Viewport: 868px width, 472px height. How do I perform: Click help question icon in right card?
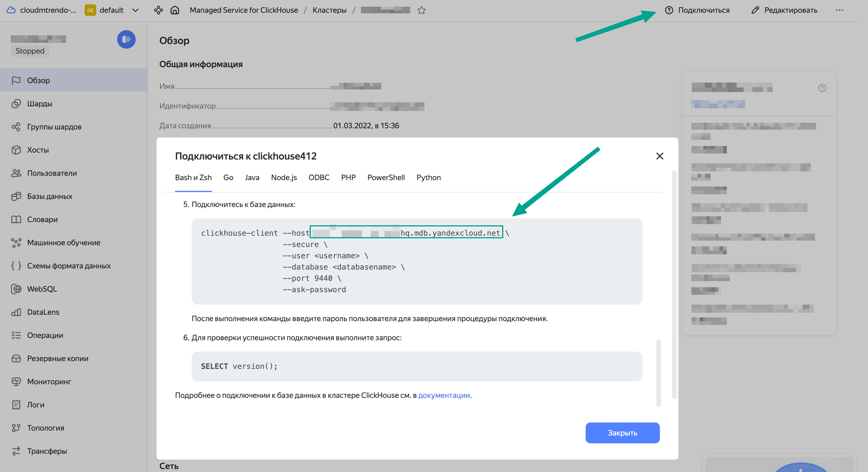[822, 88]
